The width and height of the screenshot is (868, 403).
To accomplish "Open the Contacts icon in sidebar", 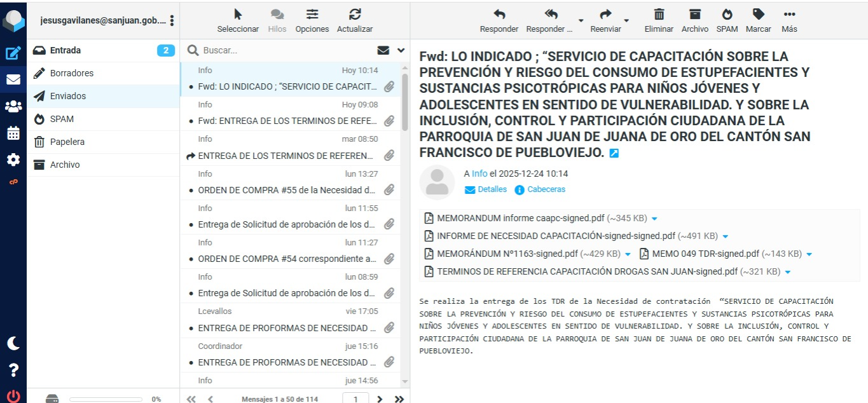I will [x=13, y=107].
